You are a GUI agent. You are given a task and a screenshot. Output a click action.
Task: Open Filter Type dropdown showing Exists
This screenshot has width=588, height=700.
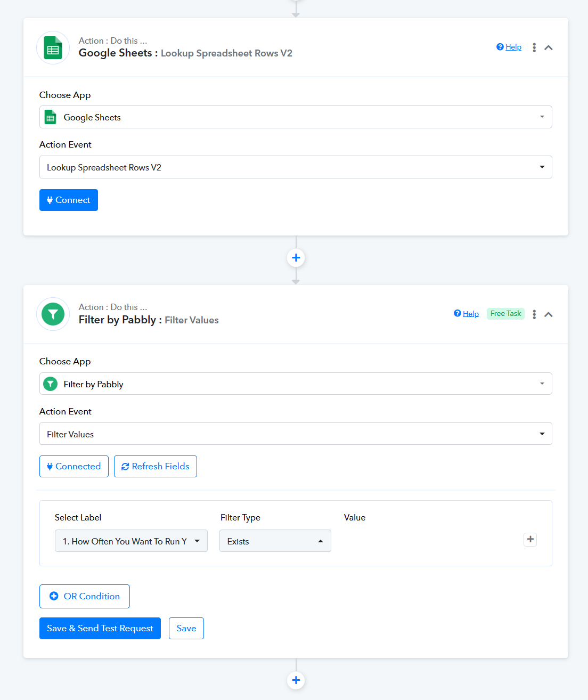pos(275,541)
